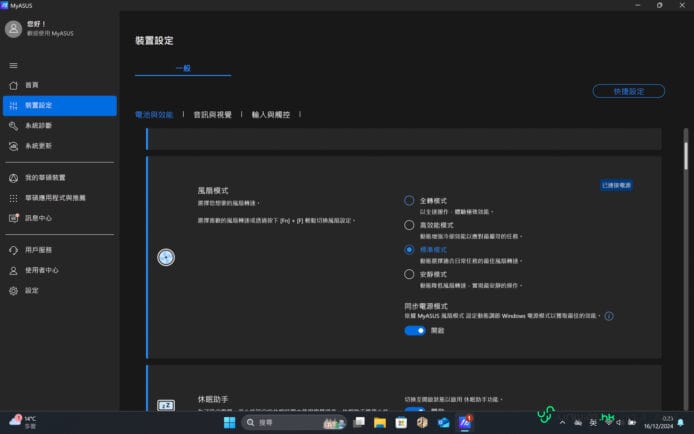The image size is (694, 434).
Task: Open 訊息中心 message center
Action: [x=38, y=218]
